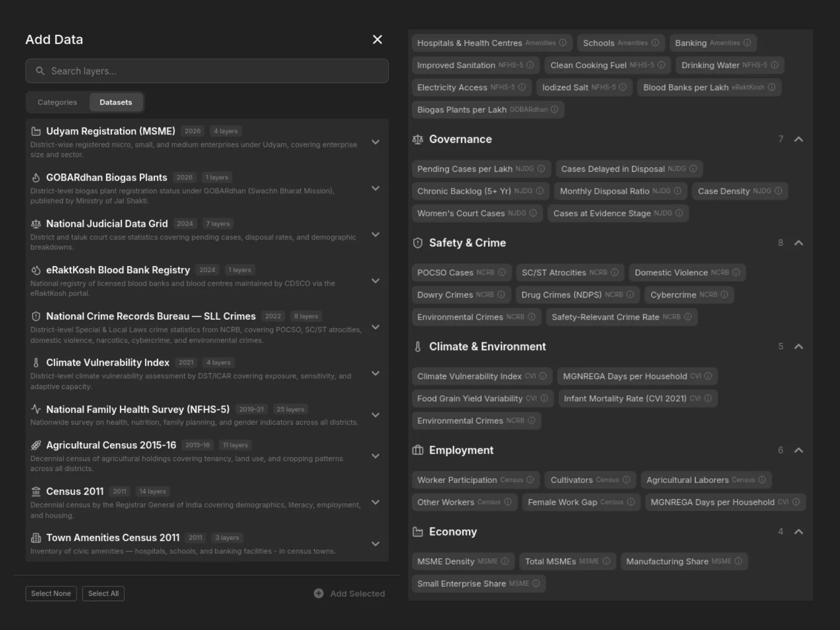The image size is (840, 630).
Task: Click info icon beside Hospitals & Health Centres
Action: coord(563,43)
